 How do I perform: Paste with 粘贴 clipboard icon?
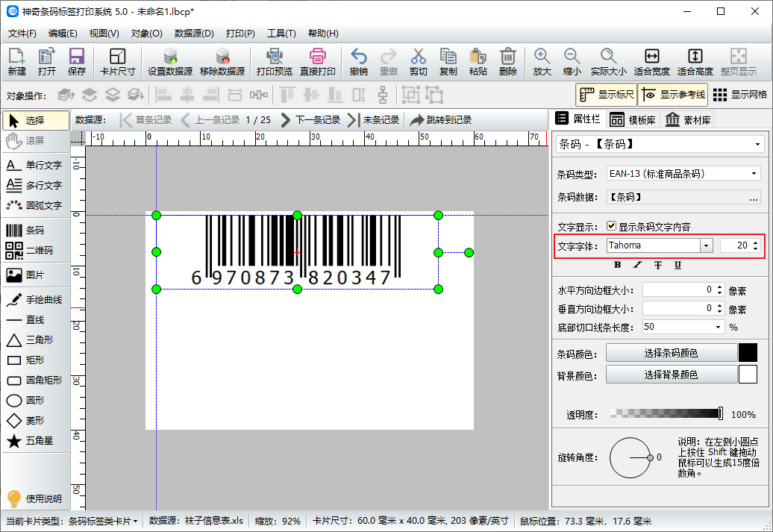tap(478, 62)
